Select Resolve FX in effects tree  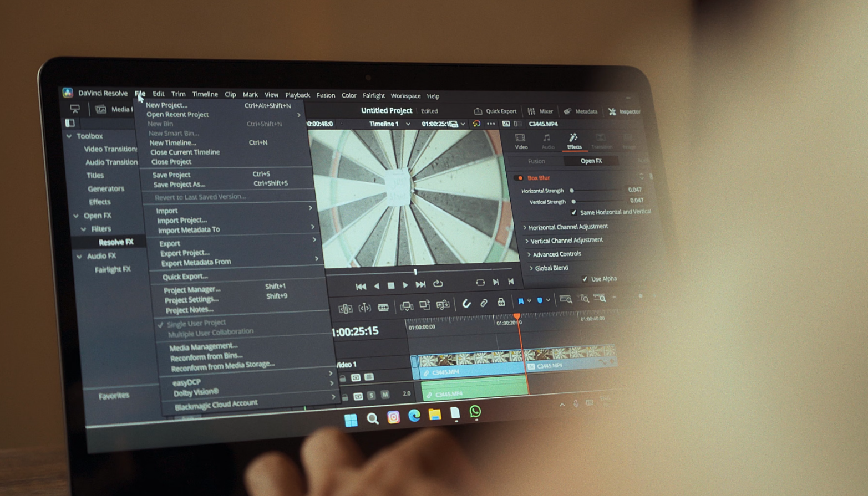116,242
